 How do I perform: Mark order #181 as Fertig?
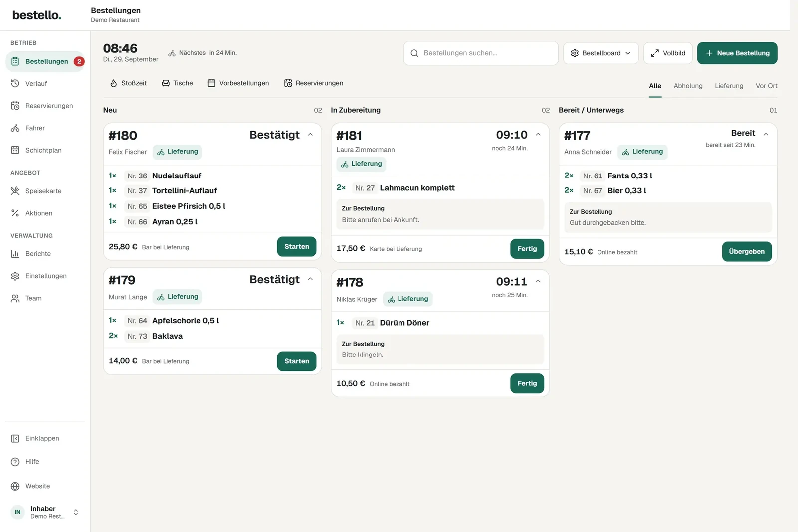[x=527, y=249]
